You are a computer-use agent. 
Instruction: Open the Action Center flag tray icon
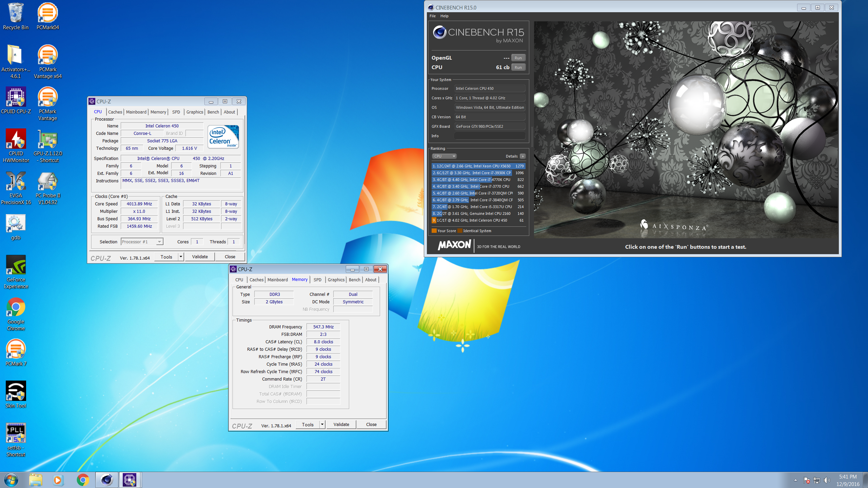pyautogui.click(x=807, y=480)
